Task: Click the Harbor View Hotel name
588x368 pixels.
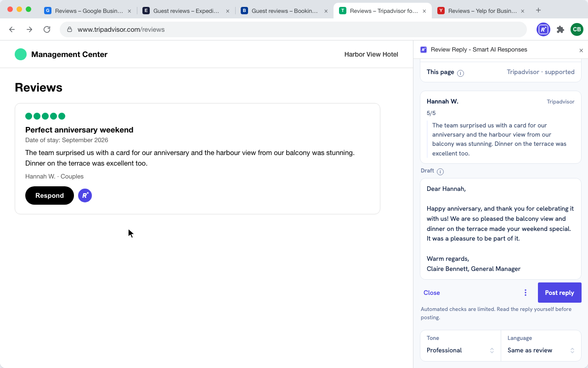Action: (371, 54)
